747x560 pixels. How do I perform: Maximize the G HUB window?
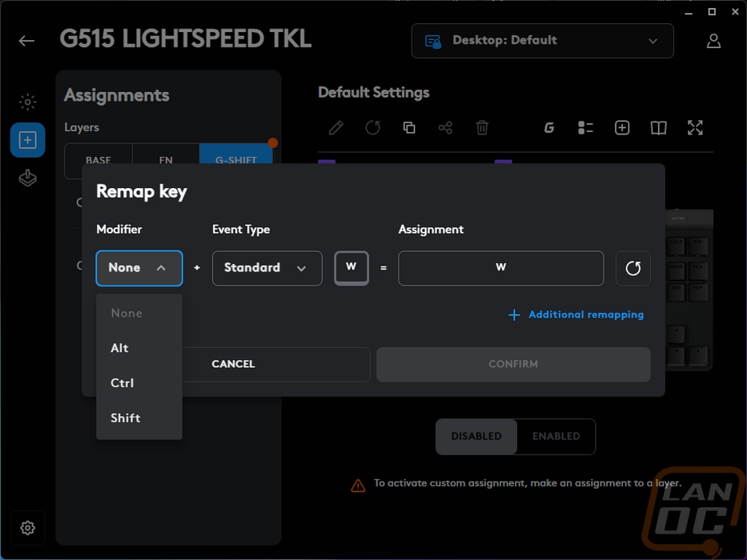[x=712, y=12]
